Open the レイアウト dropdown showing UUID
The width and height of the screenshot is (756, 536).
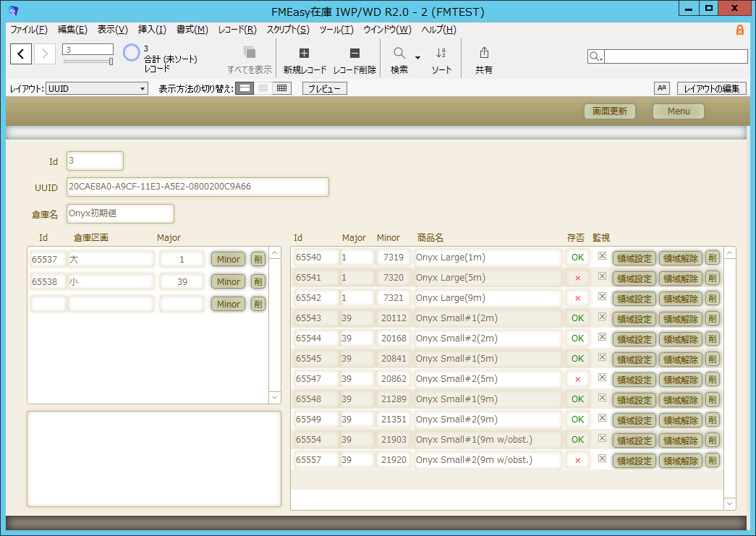(x=96, y=88)
